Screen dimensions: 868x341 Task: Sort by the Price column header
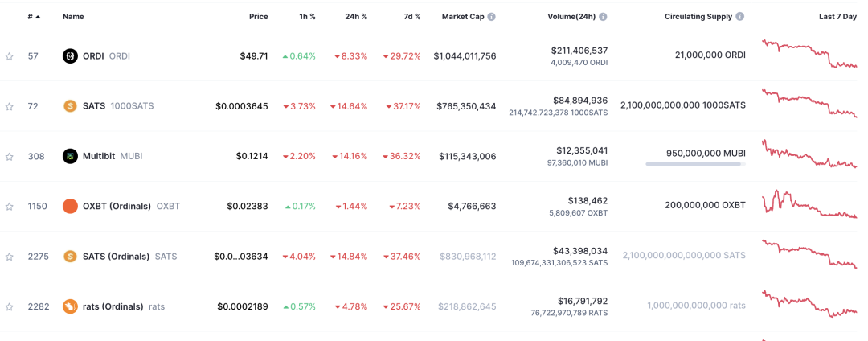[258, 16]
